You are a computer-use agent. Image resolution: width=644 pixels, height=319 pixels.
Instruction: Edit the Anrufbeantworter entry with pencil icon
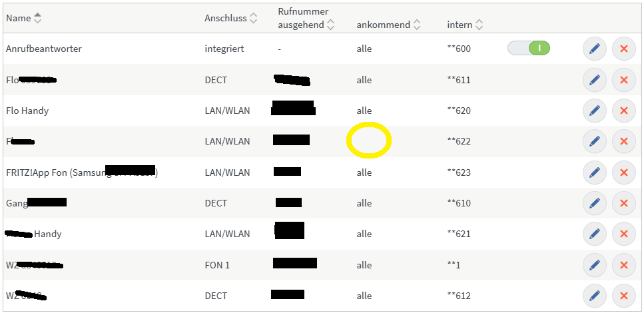[x=594, y=49]
